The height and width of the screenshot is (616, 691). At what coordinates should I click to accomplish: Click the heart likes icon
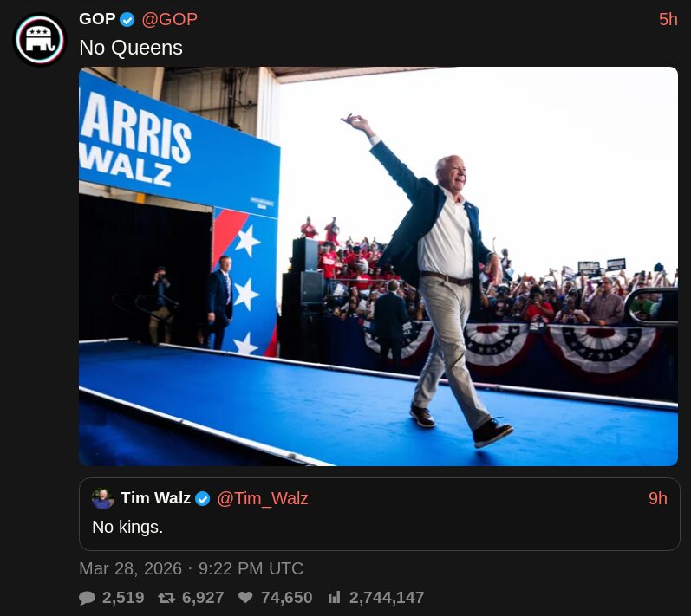[245, 598]
